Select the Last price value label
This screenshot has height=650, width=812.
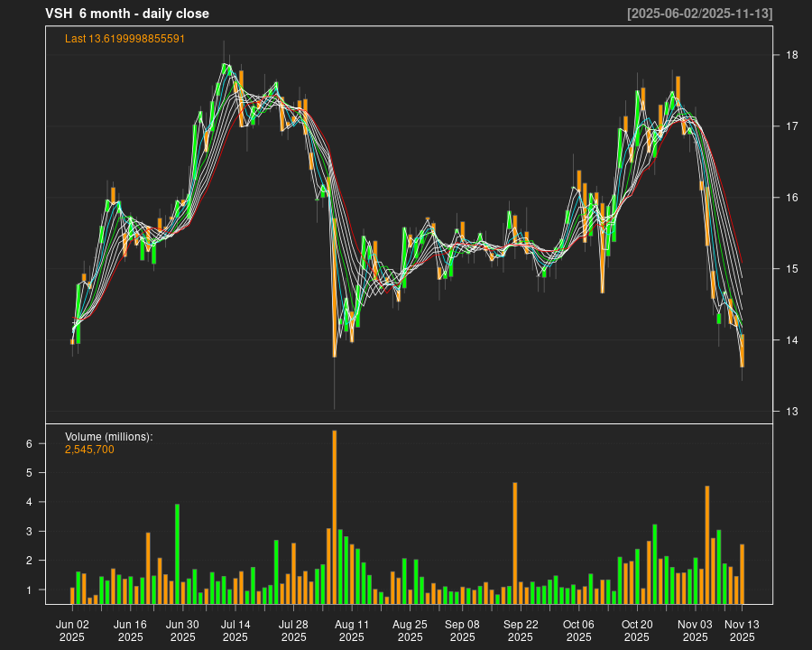pos(125,39)
